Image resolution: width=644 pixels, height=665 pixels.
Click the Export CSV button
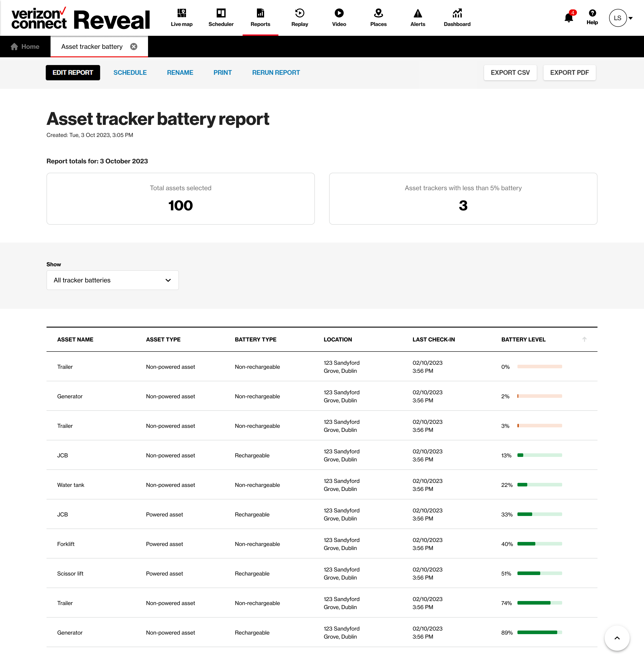pos(510,72)
